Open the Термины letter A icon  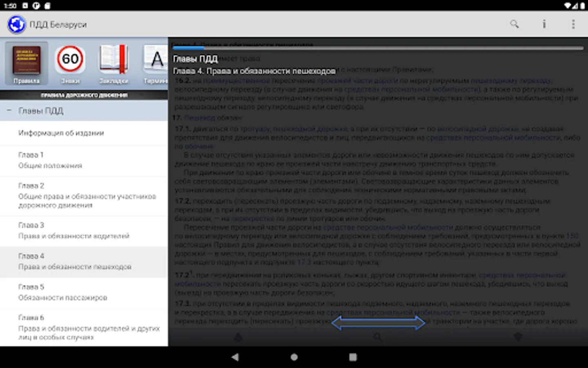(156, 63)
